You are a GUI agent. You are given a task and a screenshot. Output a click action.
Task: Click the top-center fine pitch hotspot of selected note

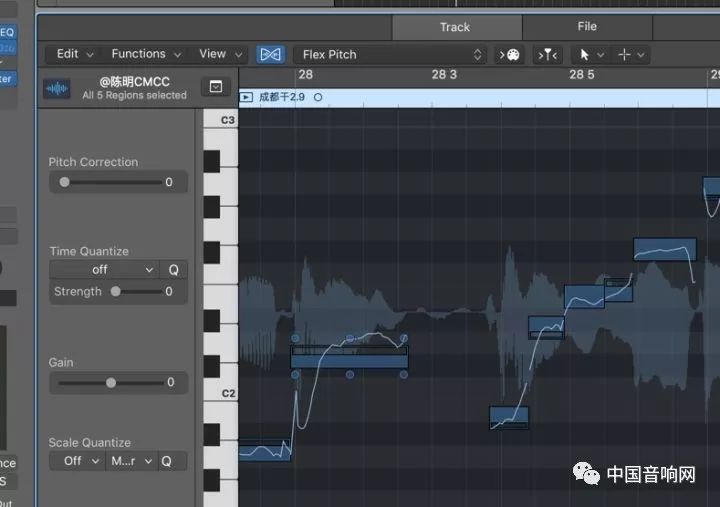pos(350,338)
